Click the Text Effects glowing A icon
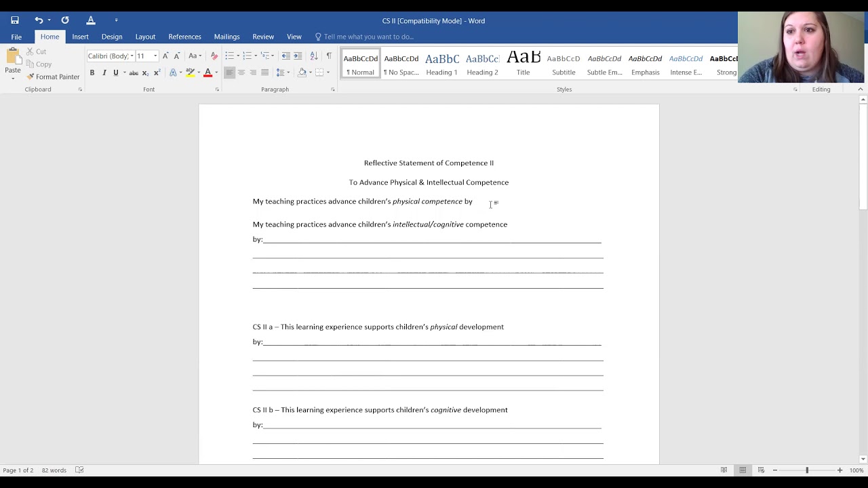 (173, 73)
